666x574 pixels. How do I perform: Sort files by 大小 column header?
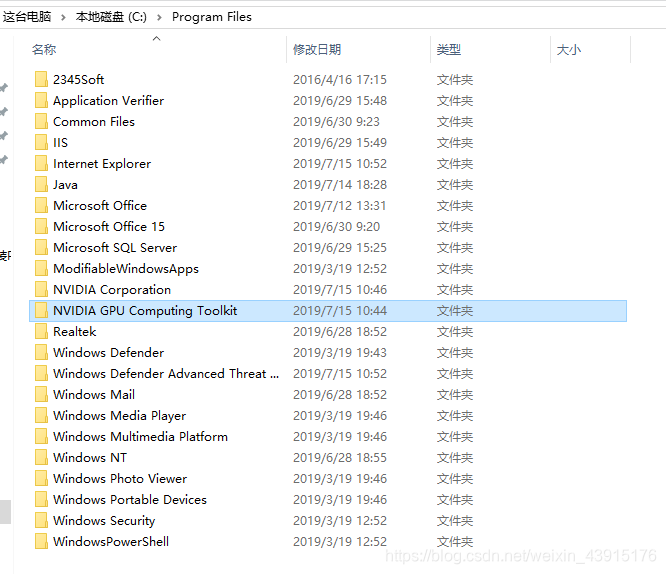click(568, 49)
